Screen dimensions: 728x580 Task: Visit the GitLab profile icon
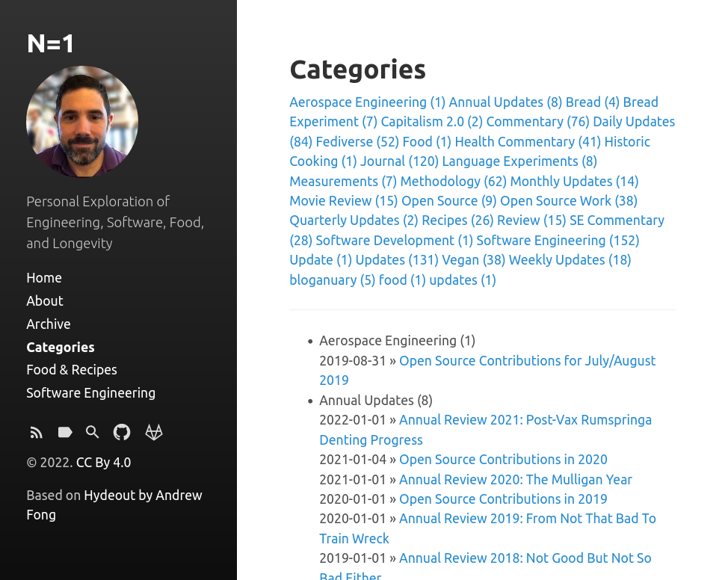[x=154, y=433]
